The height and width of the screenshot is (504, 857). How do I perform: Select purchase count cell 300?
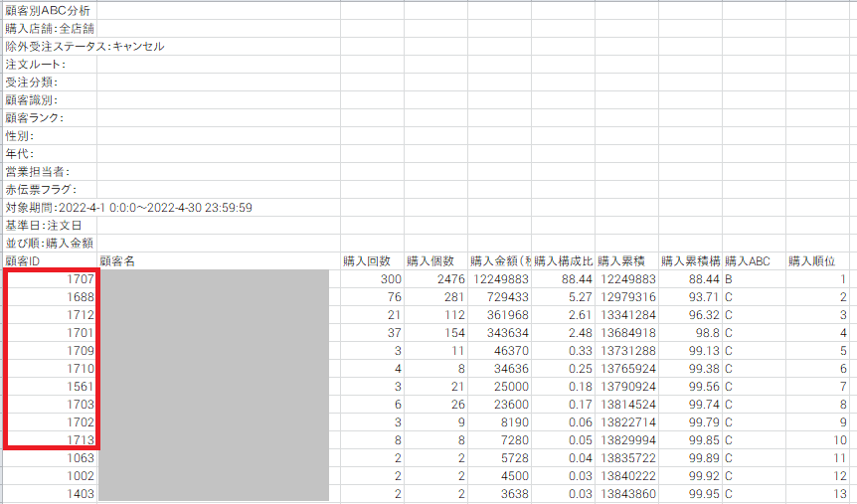372,279
